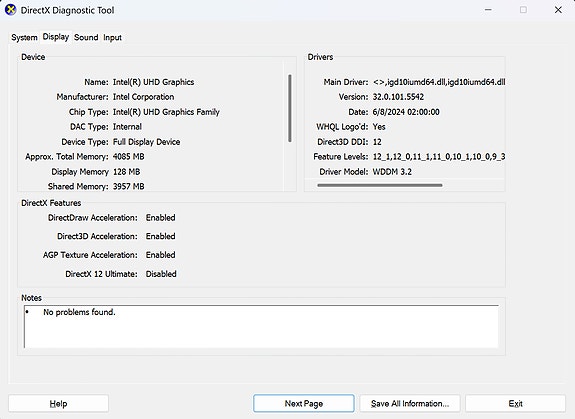Click the Device panel vertical scrollbar
The width and height of the screenshot is (575, 419).
click(x=290, y=108)
